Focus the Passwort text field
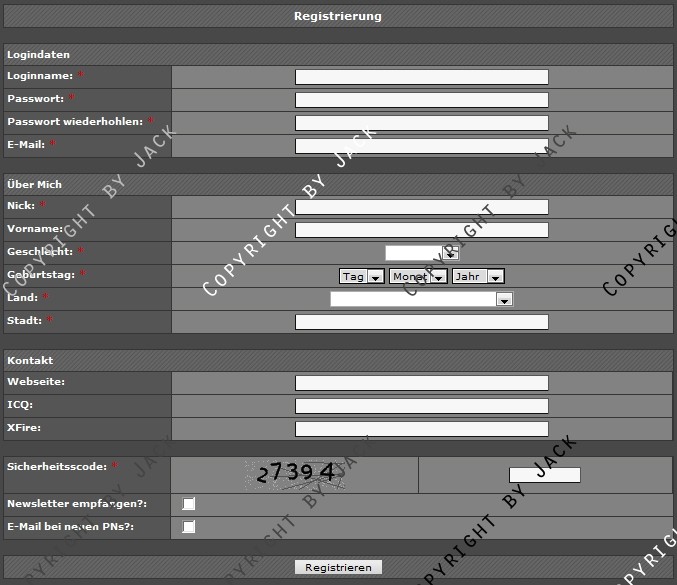Screen dimensions: 677x585 [x=422, y=100]
